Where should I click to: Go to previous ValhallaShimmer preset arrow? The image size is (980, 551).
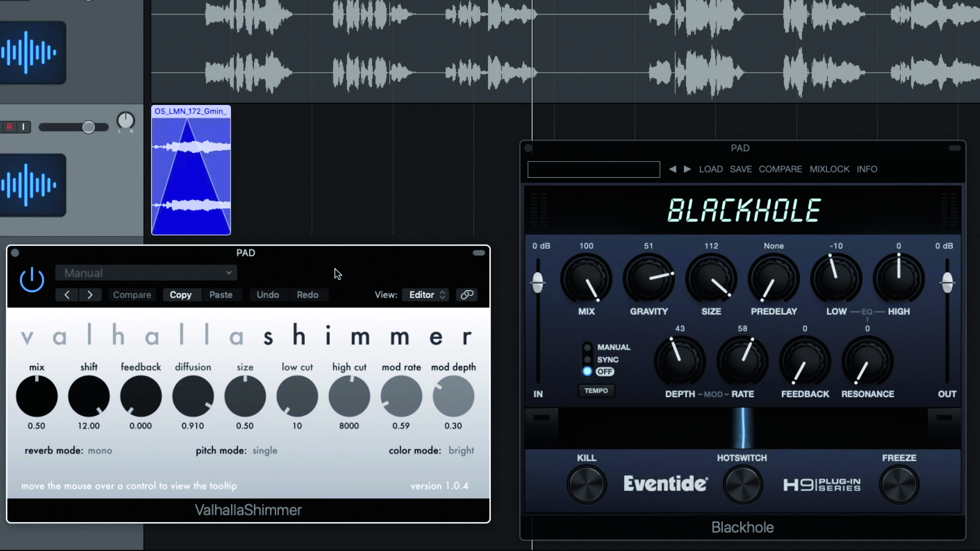click(x=67, y=295)
